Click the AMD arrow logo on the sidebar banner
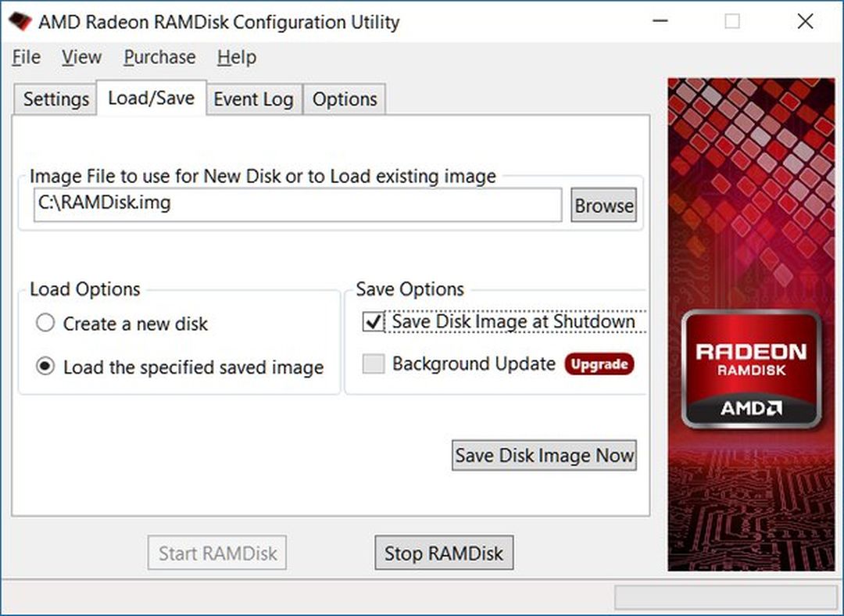Viewport: 844px width, 616px height. pyautogui.click(x=752, y=407)
